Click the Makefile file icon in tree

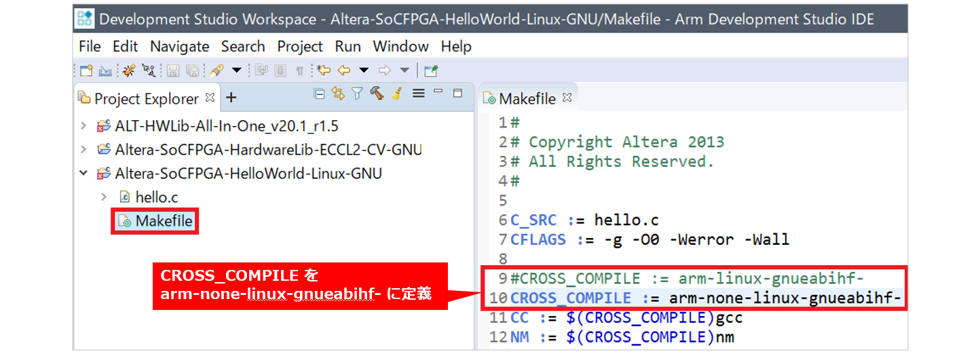[124, 221]
